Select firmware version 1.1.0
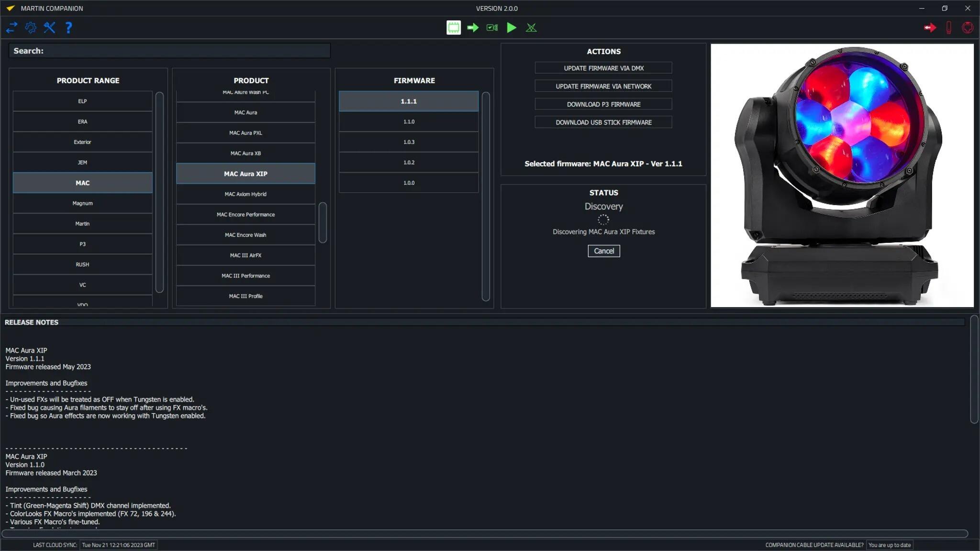The image size is (980, 551). click(409, 122)
